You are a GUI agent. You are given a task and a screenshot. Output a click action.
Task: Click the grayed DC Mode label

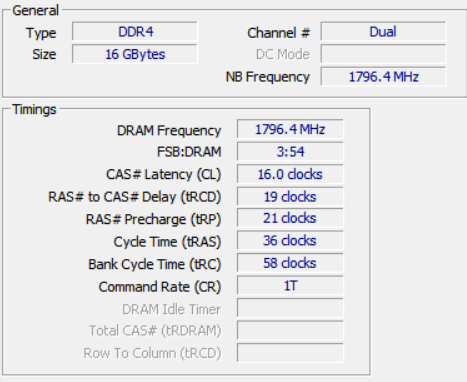[x=283, y=54]
